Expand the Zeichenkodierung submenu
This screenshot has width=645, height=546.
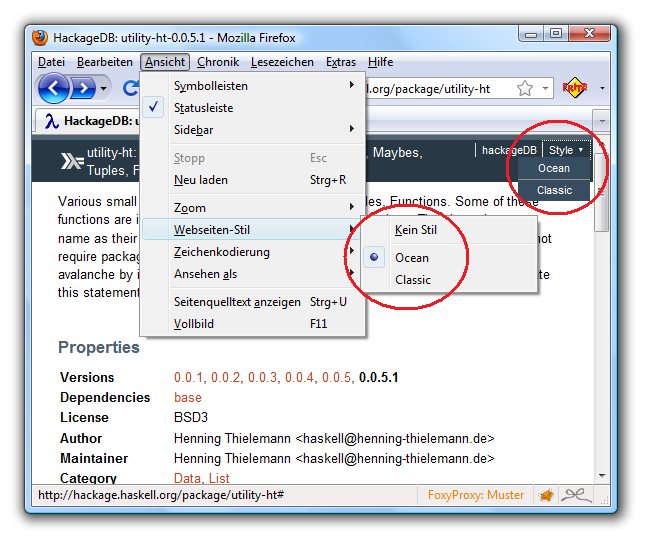pos(253,252)
